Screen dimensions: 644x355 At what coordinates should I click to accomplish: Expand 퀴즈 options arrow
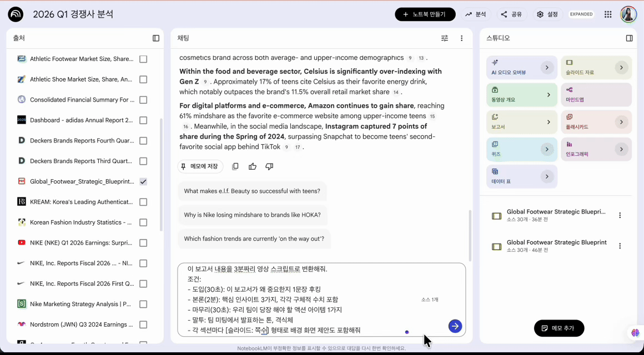(547, 149)
